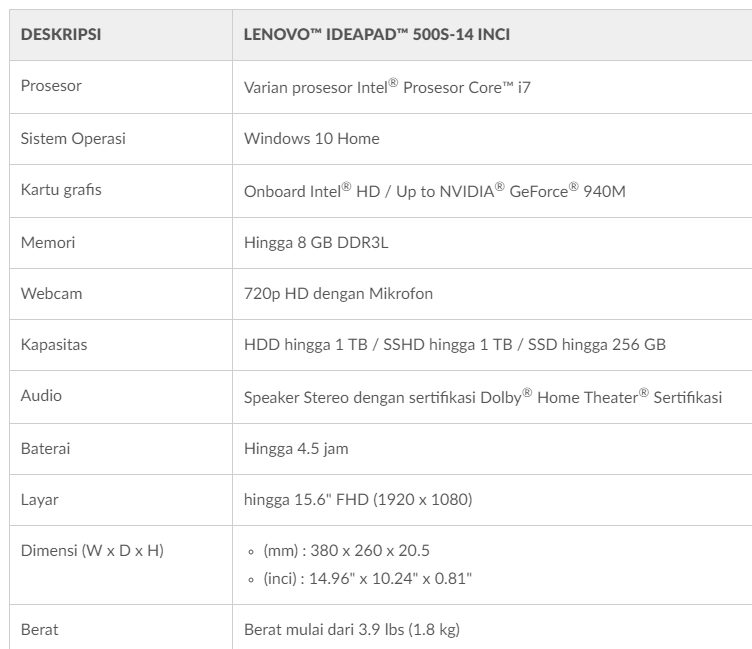Select the Kartu grafis label
This screenshot has height=649, width=752.
(x=61, y=190)
